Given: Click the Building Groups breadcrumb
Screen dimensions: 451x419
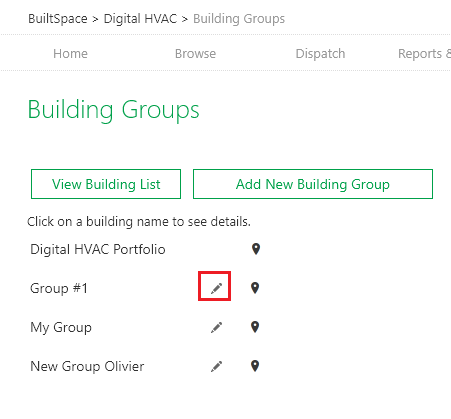Looking at the screenshot, I should pyautogui.click(x=239, y=19).
